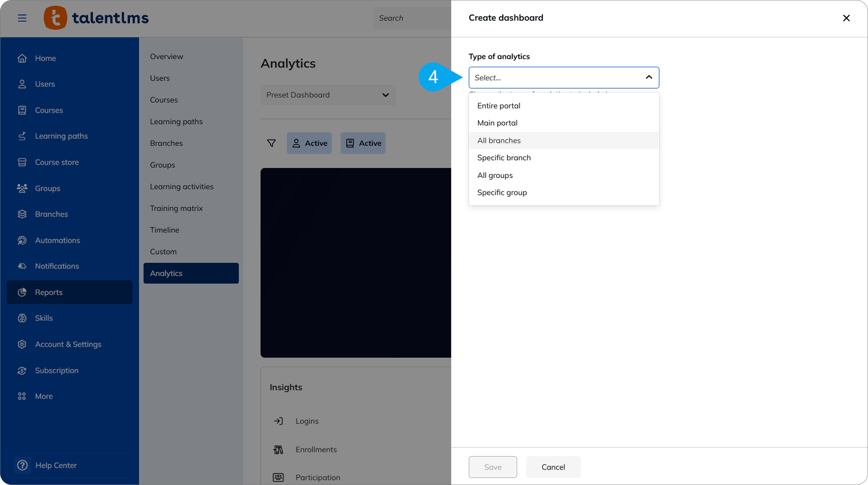Open the Help Center question mark icon
The image size is (868, 485).
tap(22, 465)
